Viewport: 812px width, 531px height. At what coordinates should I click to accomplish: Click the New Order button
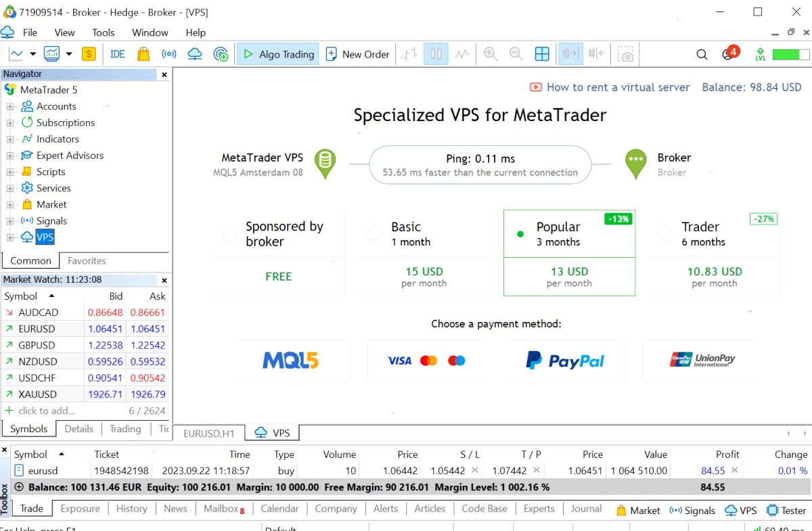(358, 54)
